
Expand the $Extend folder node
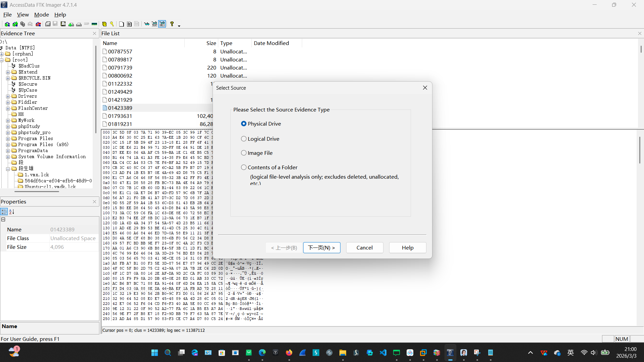(x=8, y=72)
